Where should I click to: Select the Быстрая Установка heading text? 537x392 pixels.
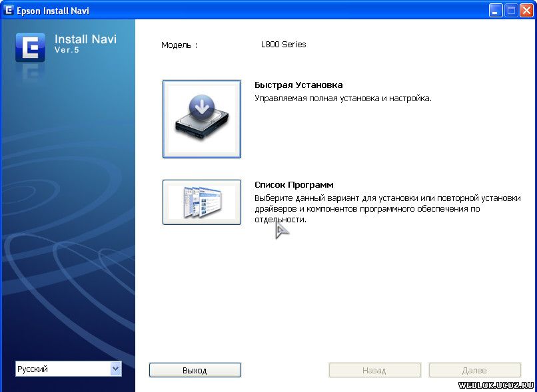pyautogui.click(x=298, y=85)
